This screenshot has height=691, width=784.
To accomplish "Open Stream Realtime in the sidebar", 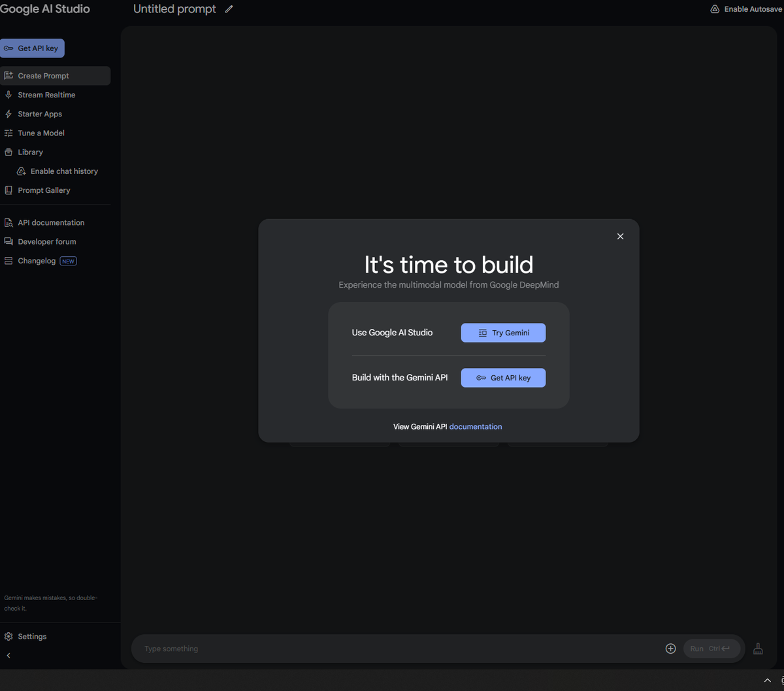I will (x=46, y=95).
